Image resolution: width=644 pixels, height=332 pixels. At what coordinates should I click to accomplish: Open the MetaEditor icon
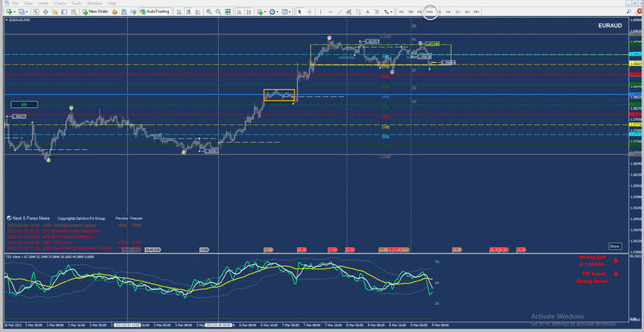tap(114, 11)
